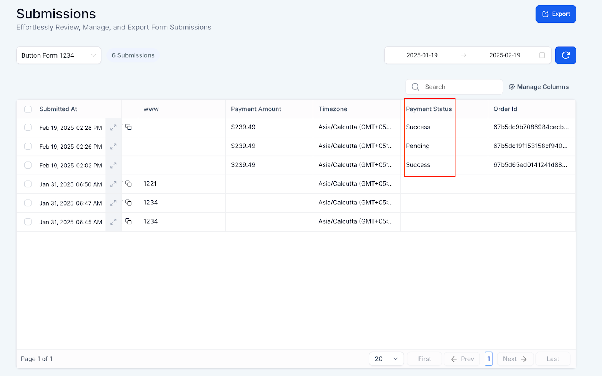Viewport: 602px width, 376px height.
Task: Click the calendar icon in date range
Action: pyautogui.click(x=542, y=55)
